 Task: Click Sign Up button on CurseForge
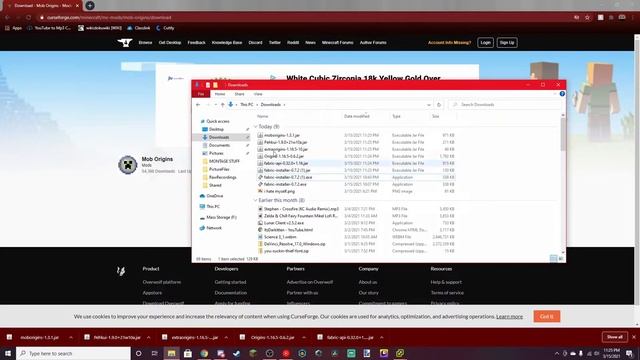pyautogui.click(x=507, y=42)
